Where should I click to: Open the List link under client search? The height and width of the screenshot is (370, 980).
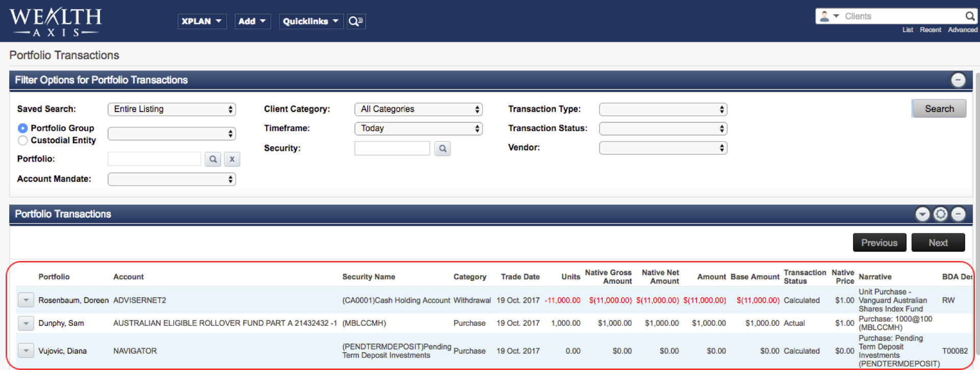pyautogui.click(x=908, y=30)
